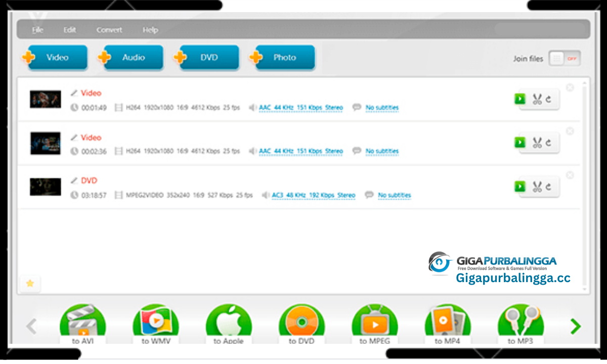The height and width of the screenshot is (364, 607).
Task: Click the pencil icon beside the DVD title
Action: point(74,180)
